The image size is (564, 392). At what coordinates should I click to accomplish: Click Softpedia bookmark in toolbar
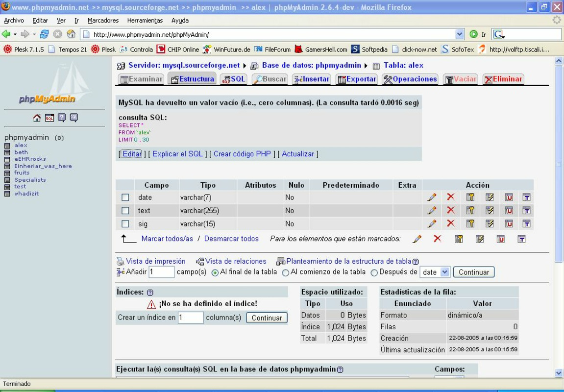tap(369, 49)
